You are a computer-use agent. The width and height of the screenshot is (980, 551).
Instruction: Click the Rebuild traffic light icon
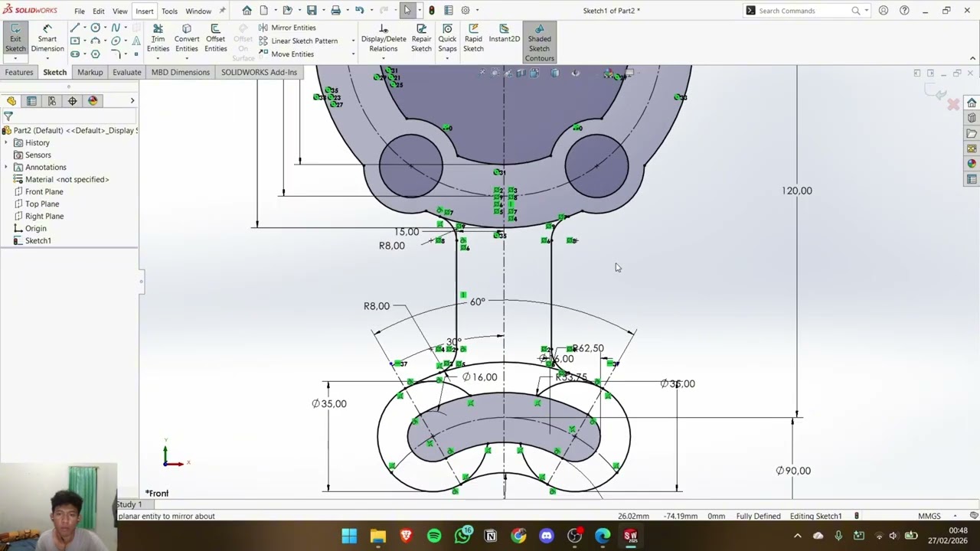point(432,11)
